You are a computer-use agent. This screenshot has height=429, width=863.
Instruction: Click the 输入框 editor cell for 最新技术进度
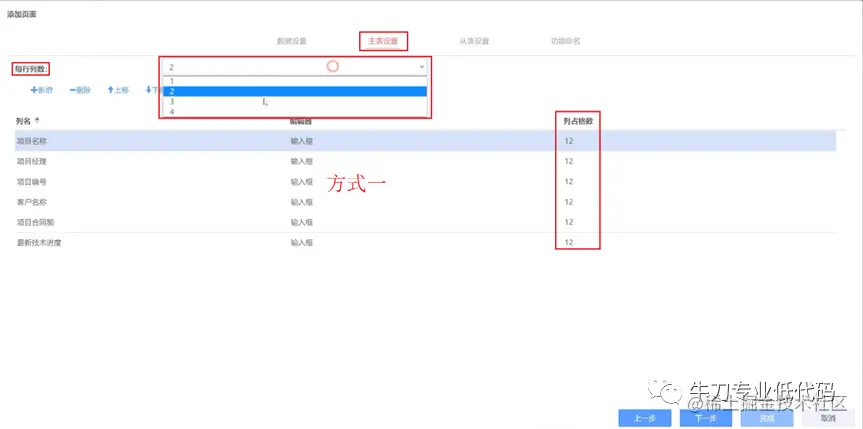(302, 242)
